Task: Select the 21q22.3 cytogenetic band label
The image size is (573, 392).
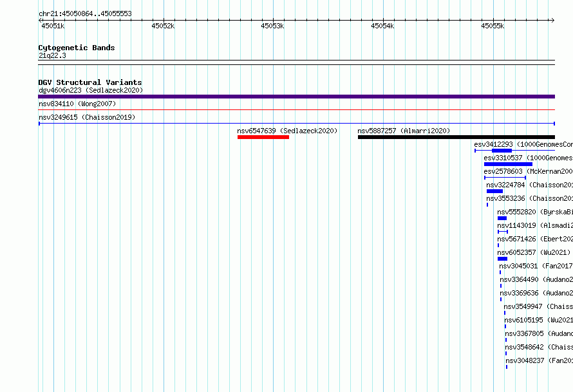Action: 52,55
